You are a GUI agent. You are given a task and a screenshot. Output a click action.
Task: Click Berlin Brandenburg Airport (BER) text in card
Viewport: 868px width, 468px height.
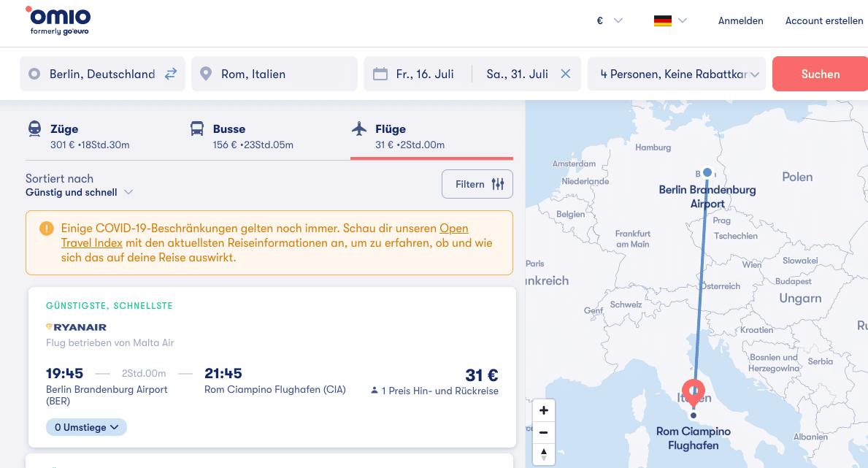pyautogui.click(x=107, y=395)
